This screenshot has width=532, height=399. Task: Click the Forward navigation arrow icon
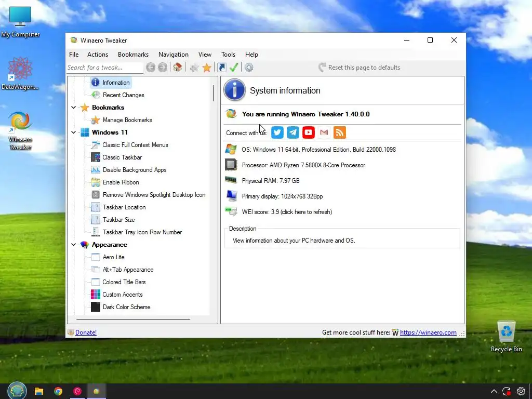point(163,68)
